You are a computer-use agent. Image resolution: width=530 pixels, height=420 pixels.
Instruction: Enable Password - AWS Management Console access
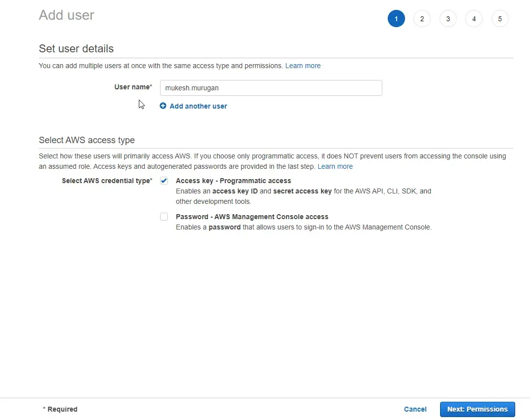pos(163,217)
